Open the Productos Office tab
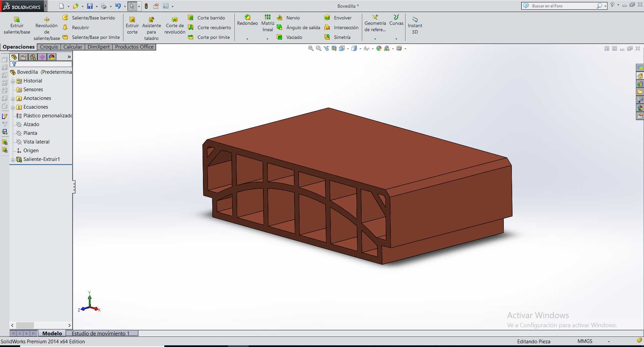The image size is (644, 347). 134,47
